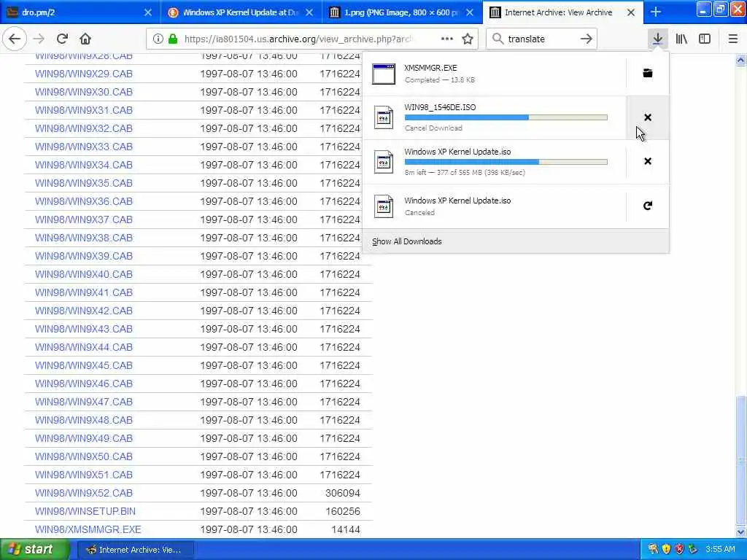Open the WIN98/WINSETUP.BIN link

point(85,511)
